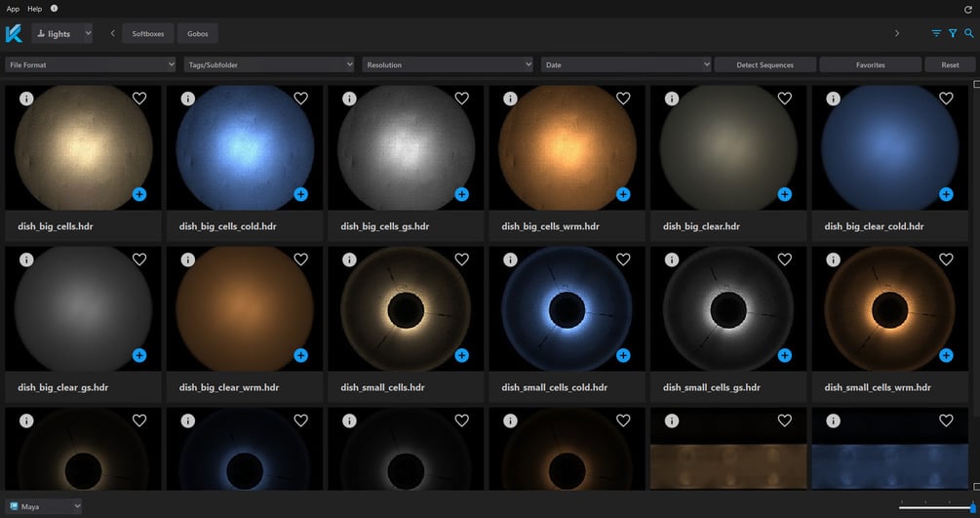This screenshot has width=980, height=518.
Task: Expand the Resolution filter dropdown
Action: 448,64
